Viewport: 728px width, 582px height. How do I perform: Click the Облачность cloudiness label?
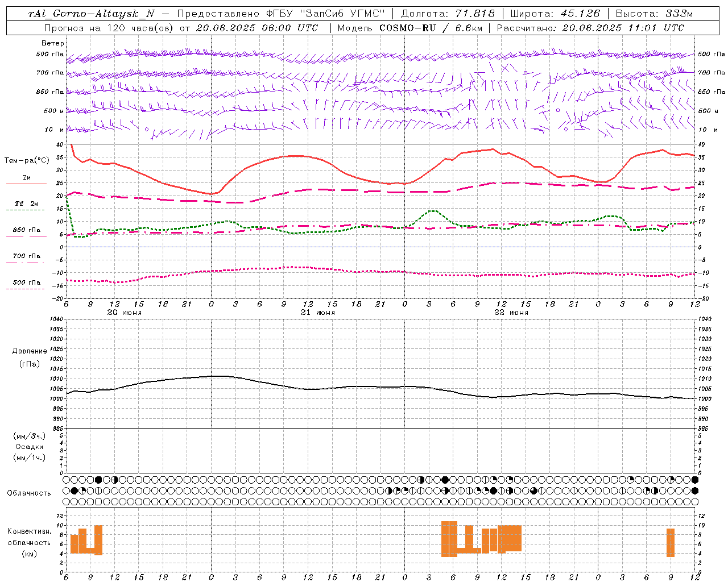(29, 493)
